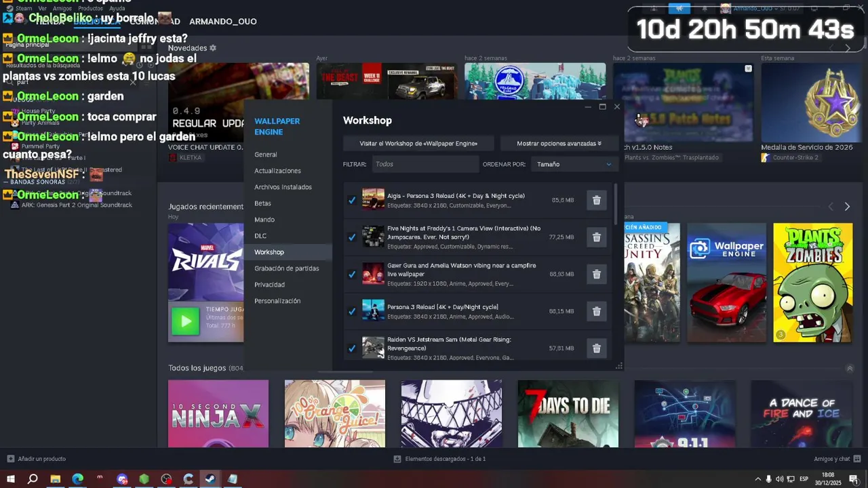Screen dimensions: 868x488
Task: Open the Mando settings section
Action: click(x=264, y=220)
